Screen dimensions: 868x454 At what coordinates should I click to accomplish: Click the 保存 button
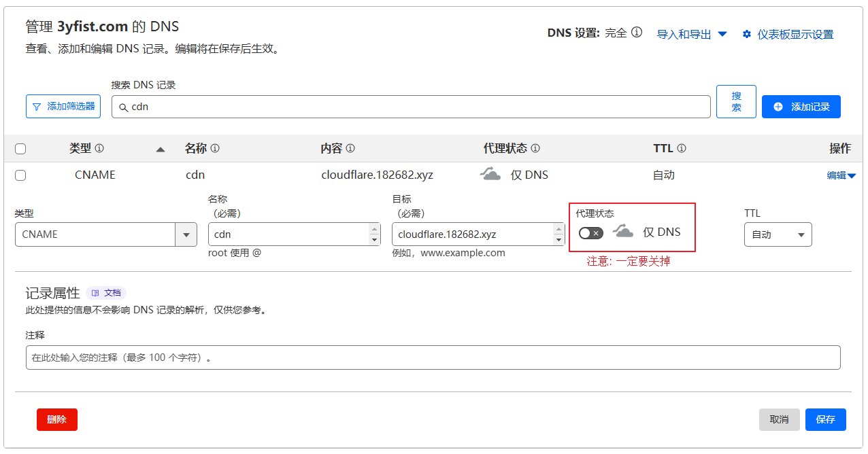826,419
